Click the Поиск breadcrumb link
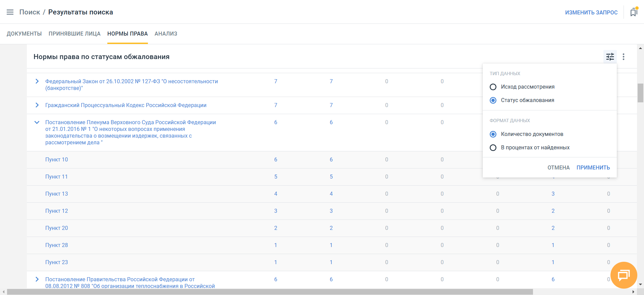 (30, 12)
